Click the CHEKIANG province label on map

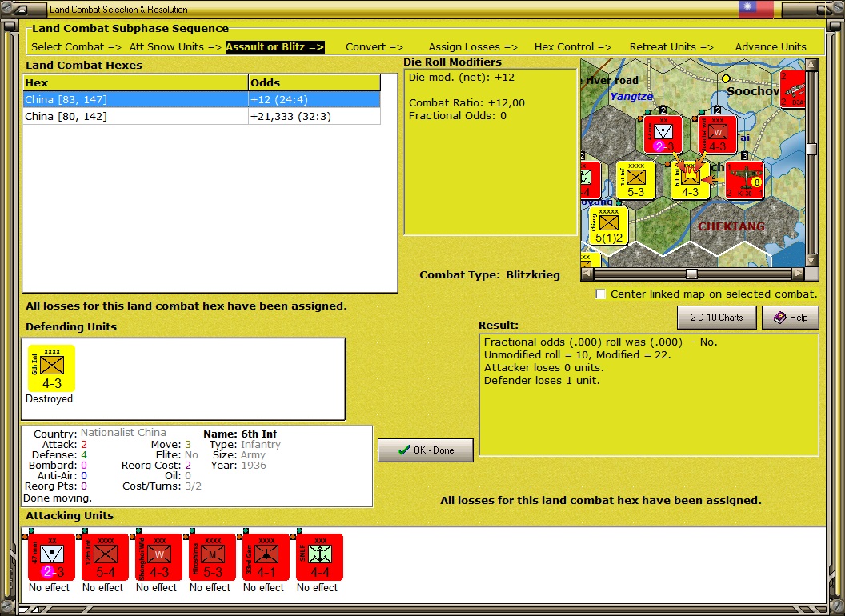click(731, 226)
